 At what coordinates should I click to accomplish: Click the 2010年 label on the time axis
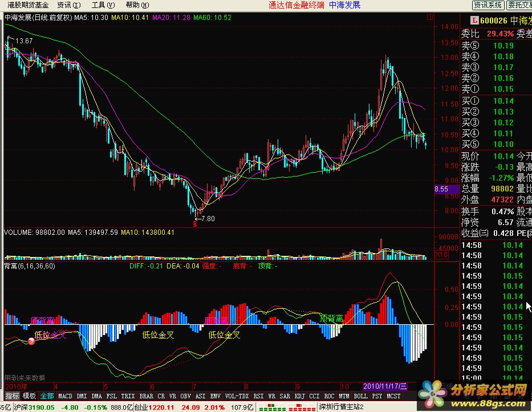17,386
